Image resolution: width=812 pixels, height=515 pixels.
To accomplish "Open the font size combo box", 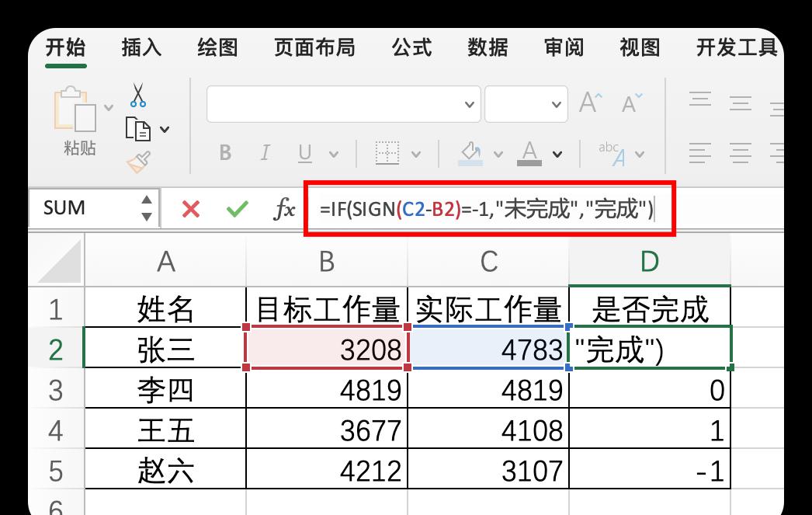I will (x=526, y=104).
